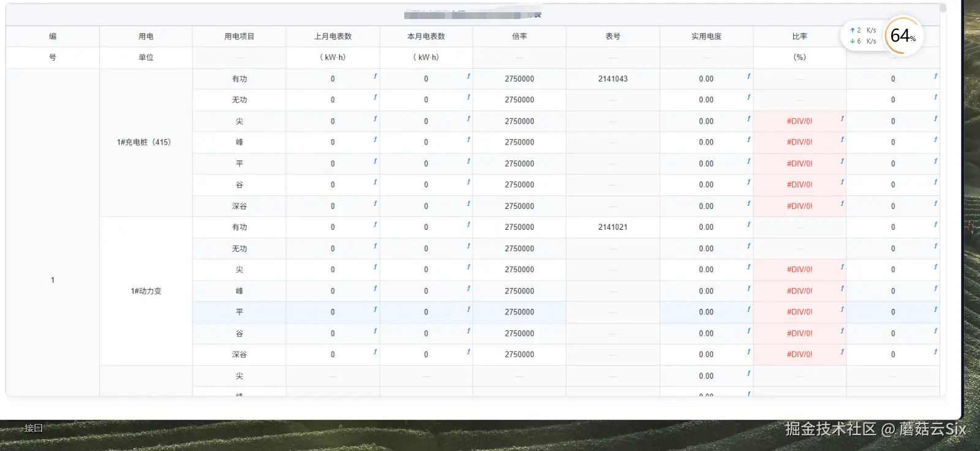980x451 pixels.
Task: Click formula icon in 1#动力变 尖 比率 cell
Action: tap(842, 267)
